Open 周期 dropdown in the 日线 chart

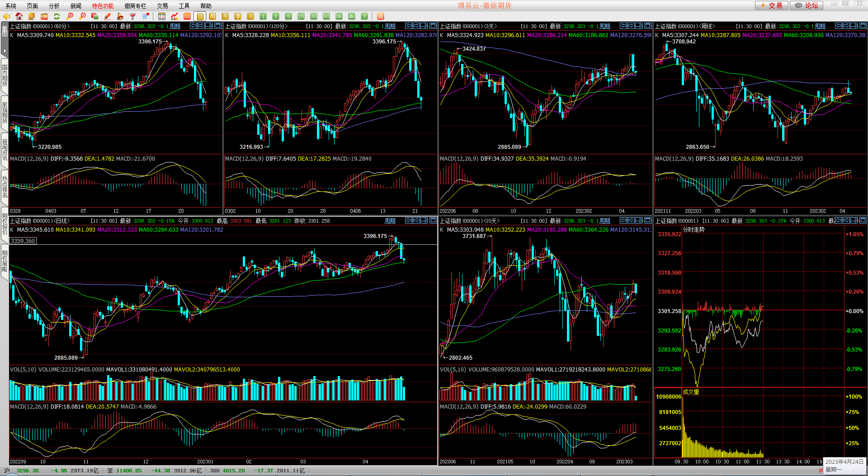click(390, 221)
